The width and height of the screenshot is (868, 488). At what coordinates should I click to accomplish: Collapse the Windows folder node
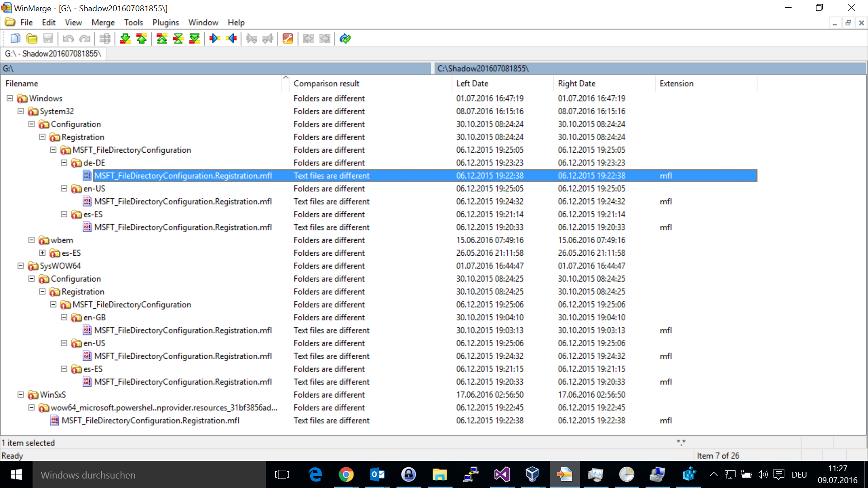9,98
